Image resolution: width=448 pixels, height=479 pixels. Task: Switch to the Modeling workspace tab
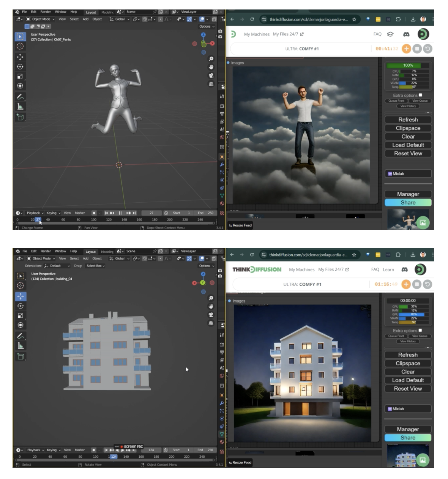point(107,12)
